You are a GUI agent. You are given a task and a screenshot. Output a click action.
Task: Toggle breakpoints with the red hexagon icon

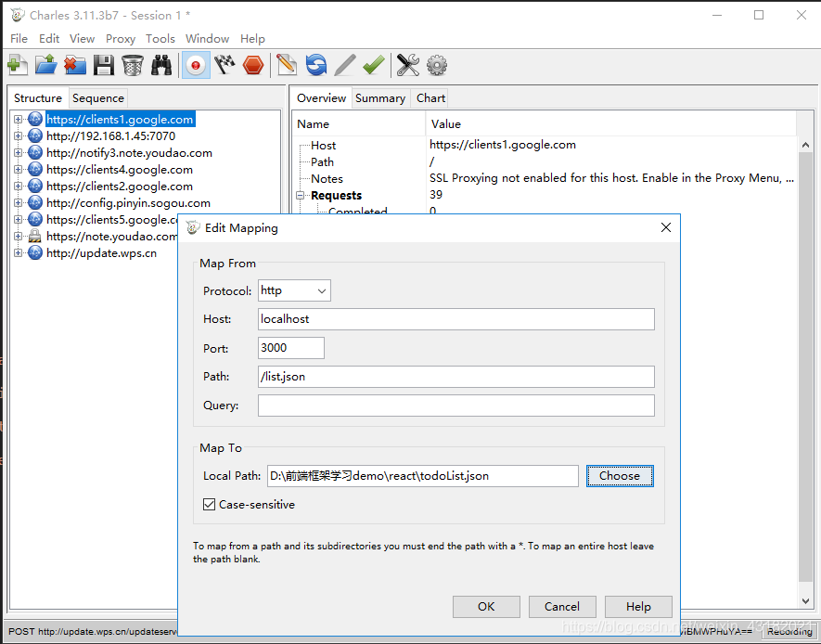[253, 66]
